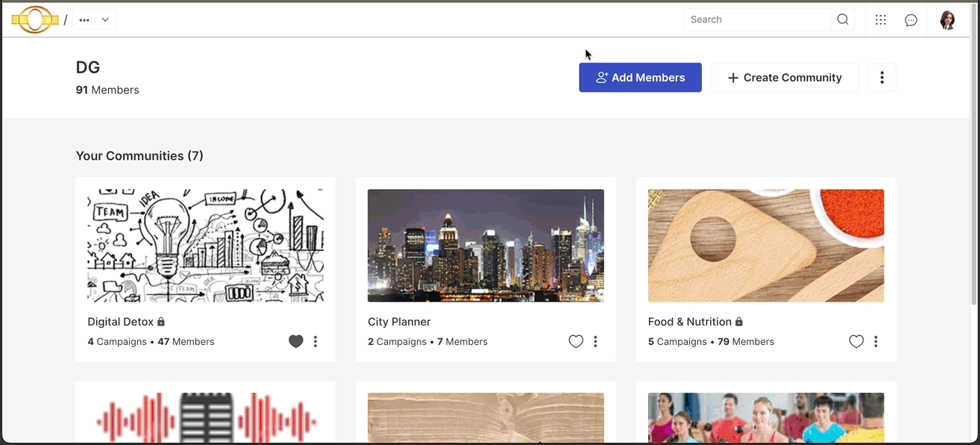Click the Create Community button
Viewport: 980px width, 445px height.
tap(785, 78)
